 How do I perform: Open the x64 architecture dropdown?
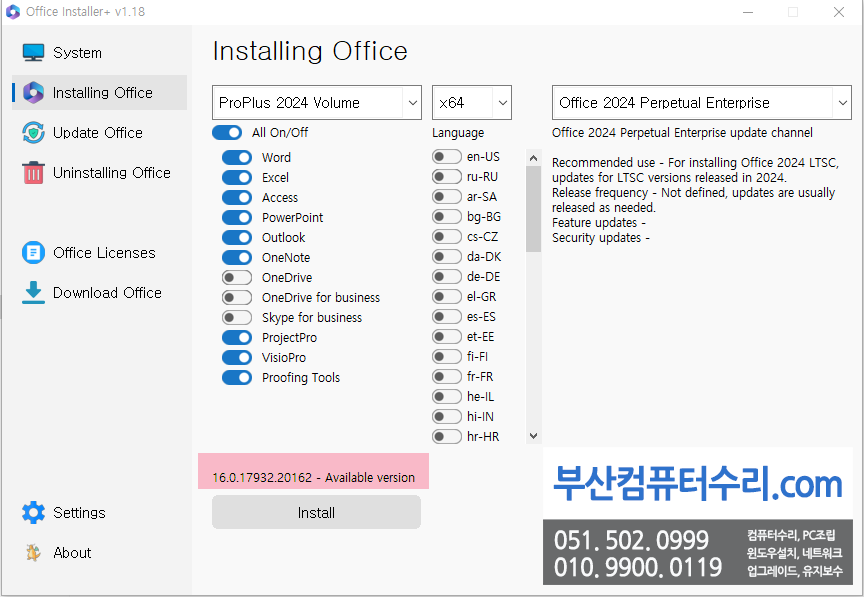(472, 103)
